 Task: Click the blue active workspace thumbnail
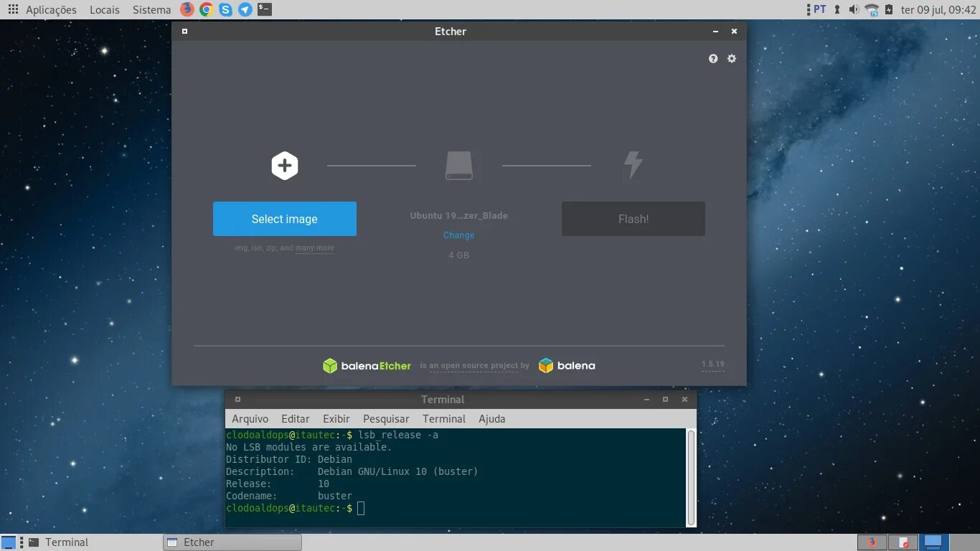[934, 542]
